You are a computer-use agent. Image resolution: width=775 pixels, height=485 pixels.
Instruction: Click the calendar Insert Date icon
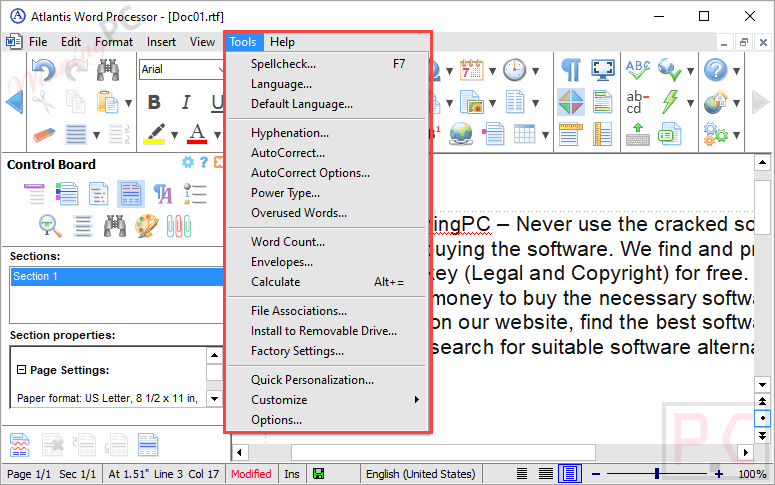coord(472,70)
